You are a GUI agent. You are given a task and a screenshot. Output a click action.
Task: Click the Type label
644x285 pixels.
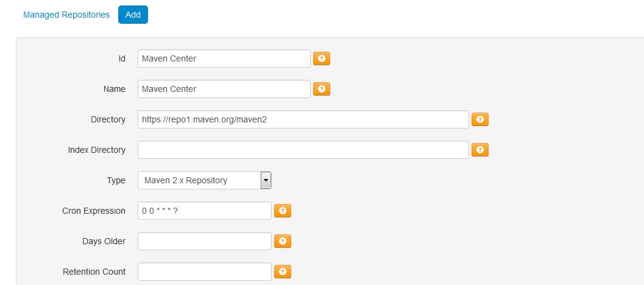tap(116, 180)
